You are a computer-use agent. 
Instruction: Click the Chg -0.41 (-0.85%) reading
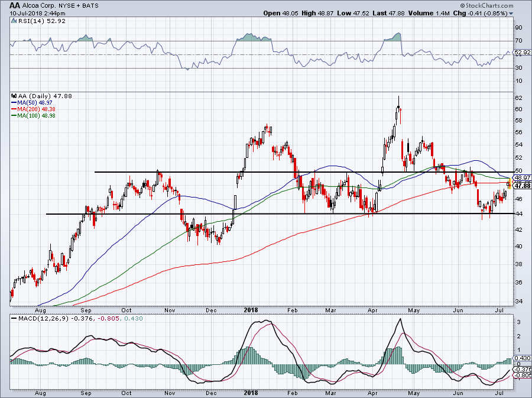point(480,13)
